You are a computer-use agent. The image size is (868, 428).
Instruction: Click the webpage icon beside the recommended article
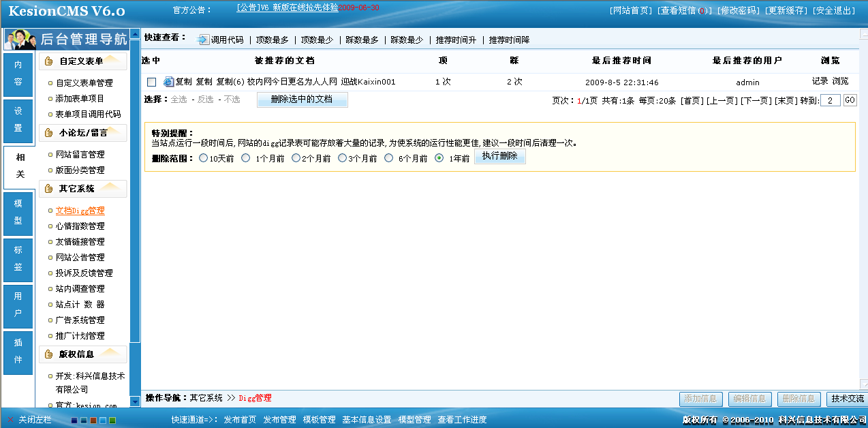pos(168,82)
